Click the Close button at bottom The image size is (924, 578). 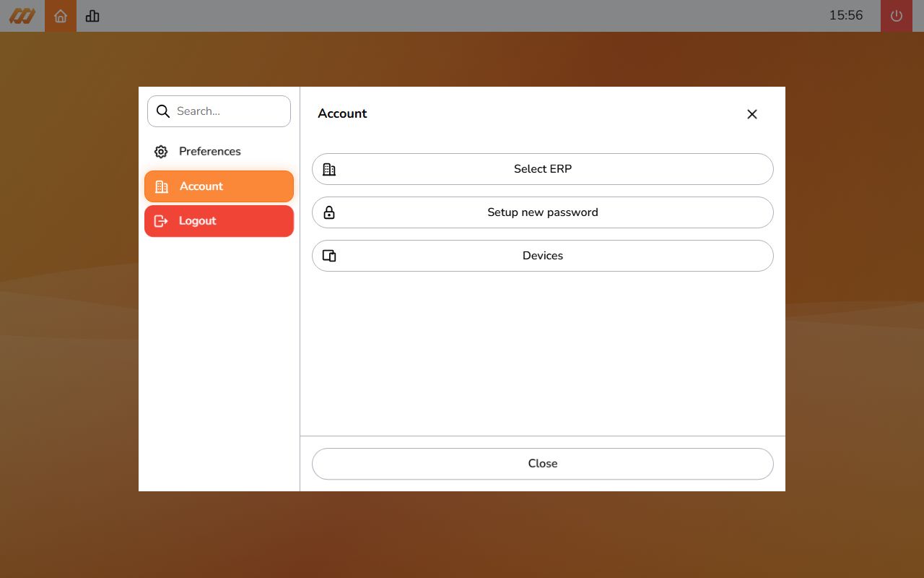[543, 464]
